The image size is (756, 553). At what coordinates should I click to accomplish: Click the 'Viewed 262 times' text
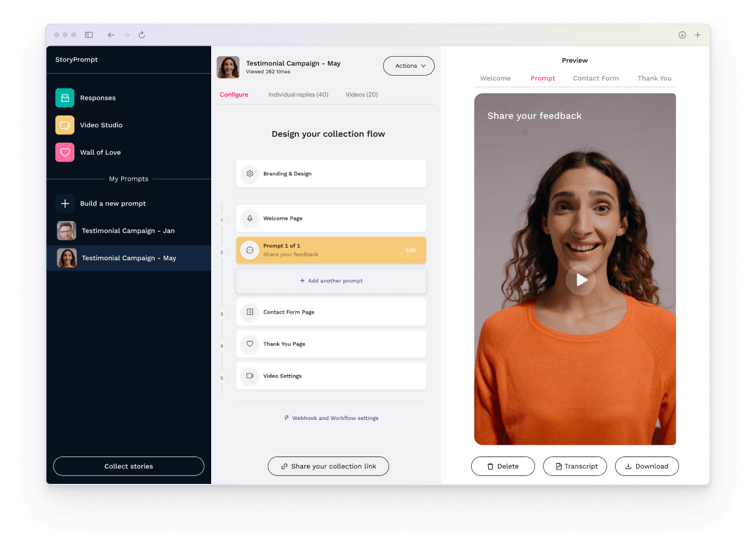click(268, 72)
